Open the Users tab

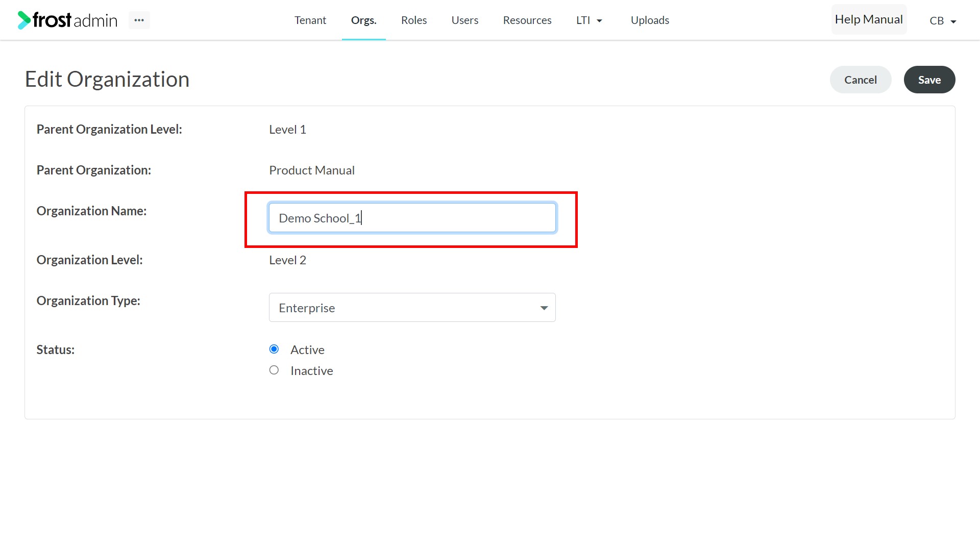(464, 20)
